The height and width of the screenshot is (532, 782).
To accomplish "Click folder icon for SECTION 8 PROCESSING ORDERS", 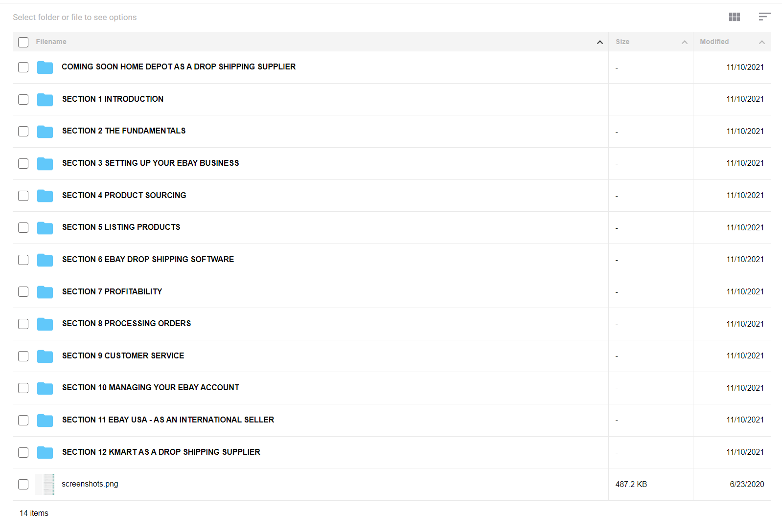I will [45, 324].
